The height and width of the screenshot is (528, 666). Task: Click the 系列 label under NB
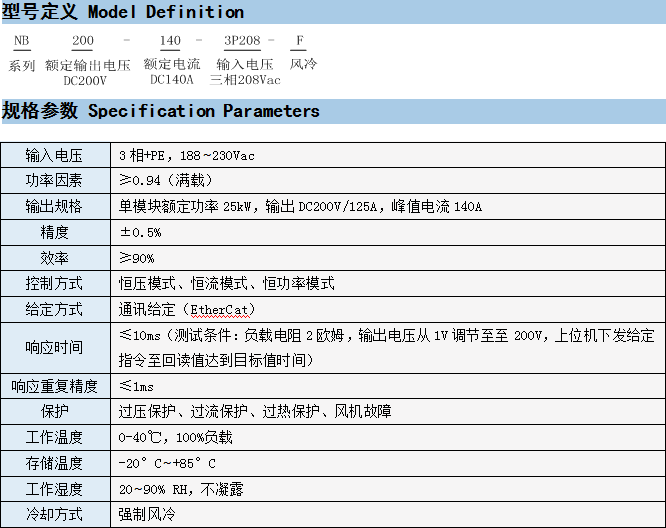[22, 66]
